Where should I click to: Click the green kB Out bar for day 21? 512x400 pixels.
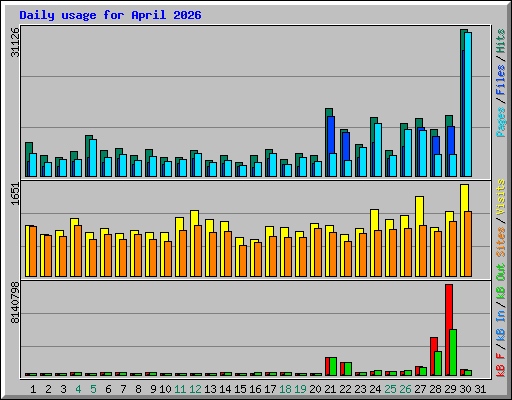point(333,366)
